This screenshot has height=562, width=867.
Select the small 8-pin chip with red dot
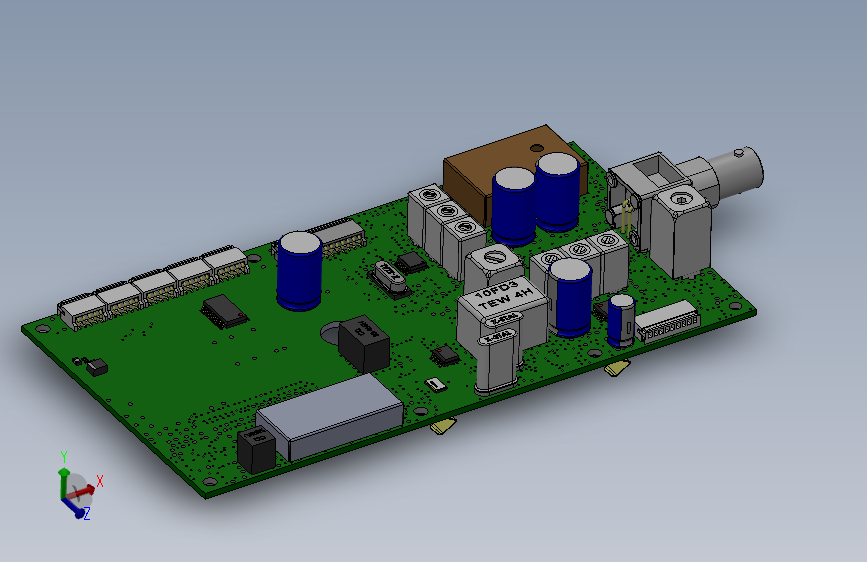click(x=445, y=356)
